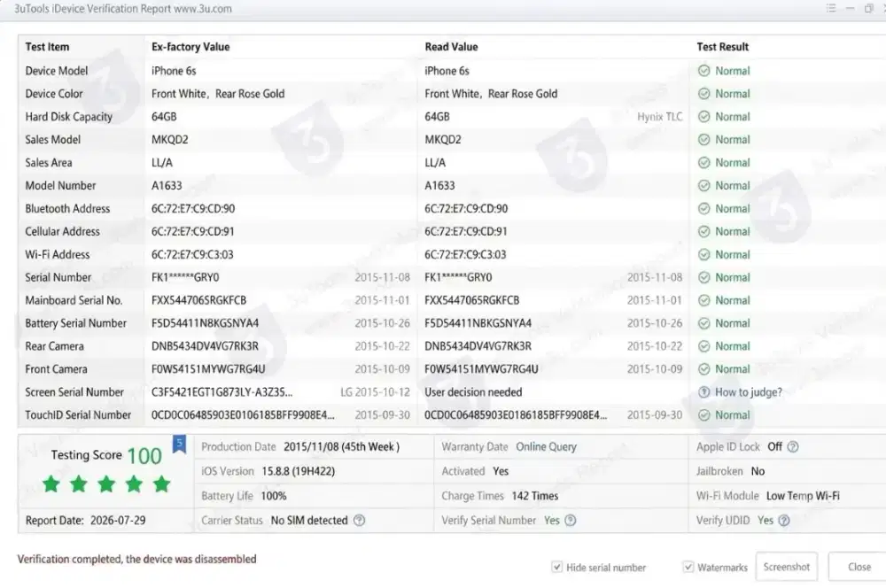Click the Hynix TLC label
The width and height of the screenshot is (886, 588).
(659, 117)
